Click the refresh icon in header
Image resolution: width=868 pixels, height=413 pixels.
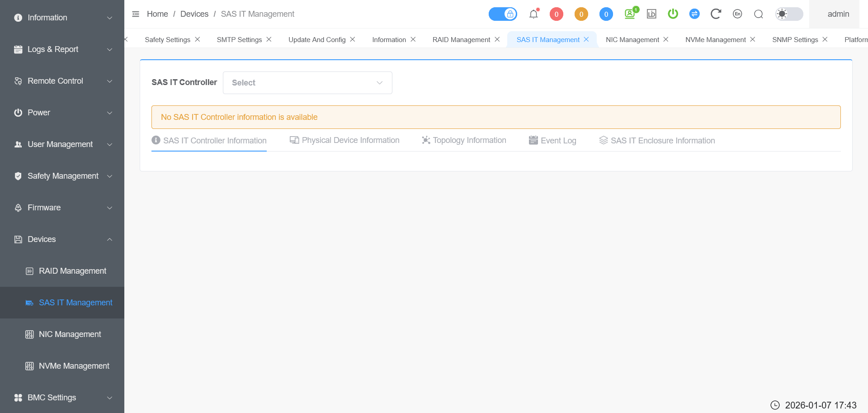pyautogui.click(x=715, y=14)
